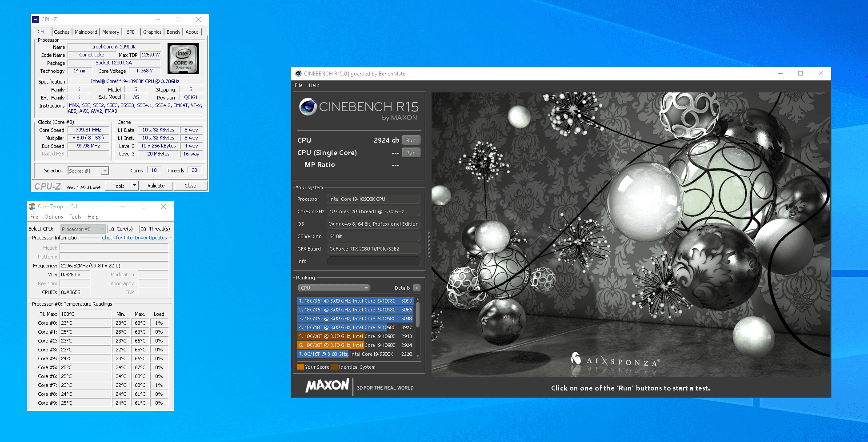Open the Tools menu in Core Temp
The height and width of the screenshot is (442, 868).
(x=75, y=217)
